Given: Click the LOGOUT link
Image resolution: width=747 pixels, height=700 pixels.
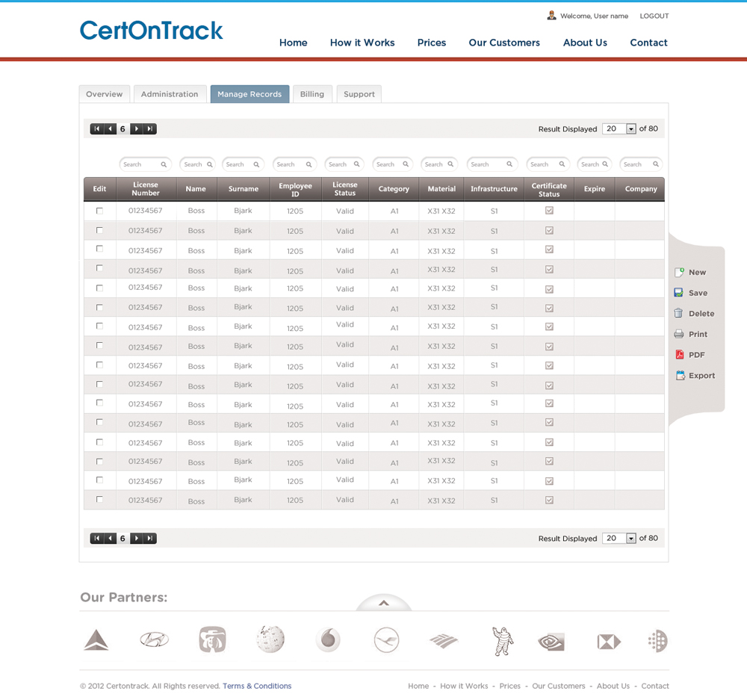Looking at the screenshot, I should [x=654, y=16].
